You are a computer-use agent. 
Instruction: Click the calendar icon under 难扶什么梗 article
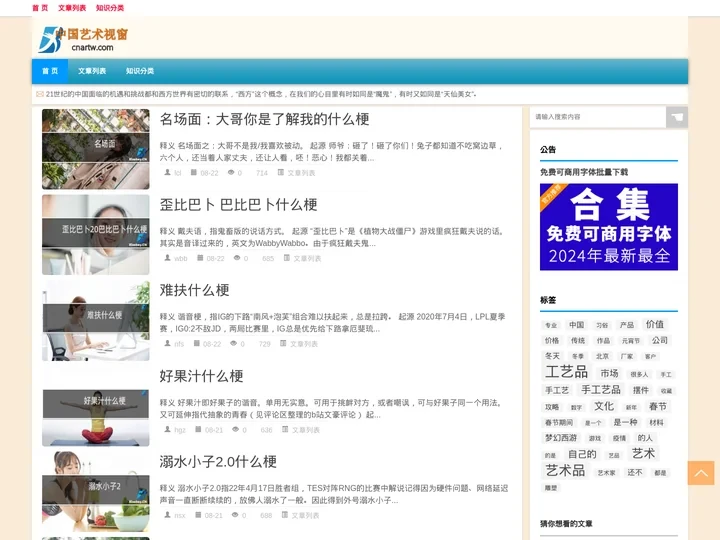(197, 343)
